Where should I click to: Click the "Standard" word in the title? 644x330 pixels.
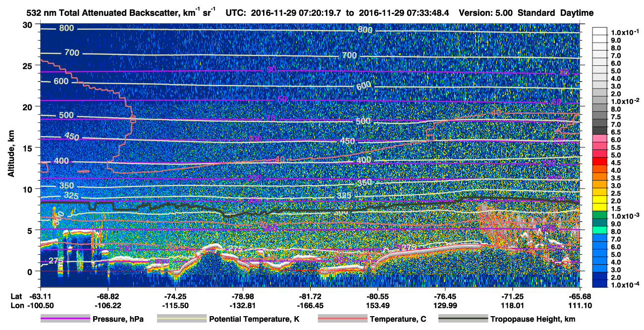[537, 13]
